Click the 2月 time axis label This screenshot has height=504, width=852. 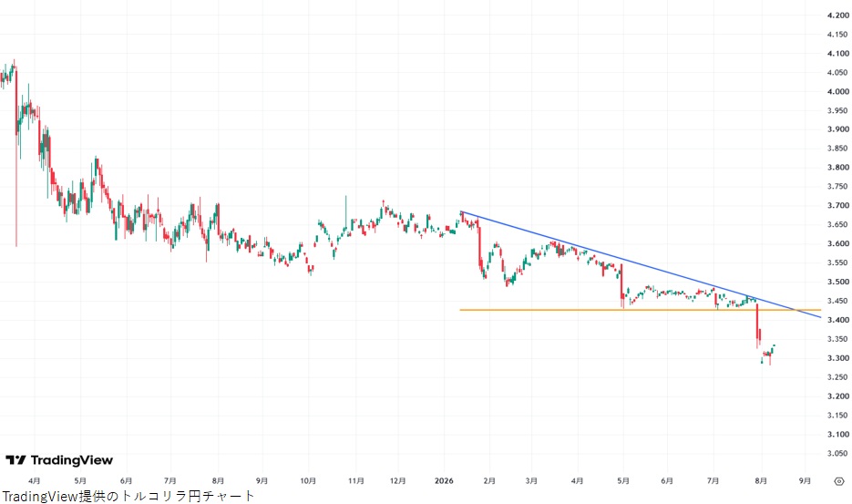tap(489, 480)
